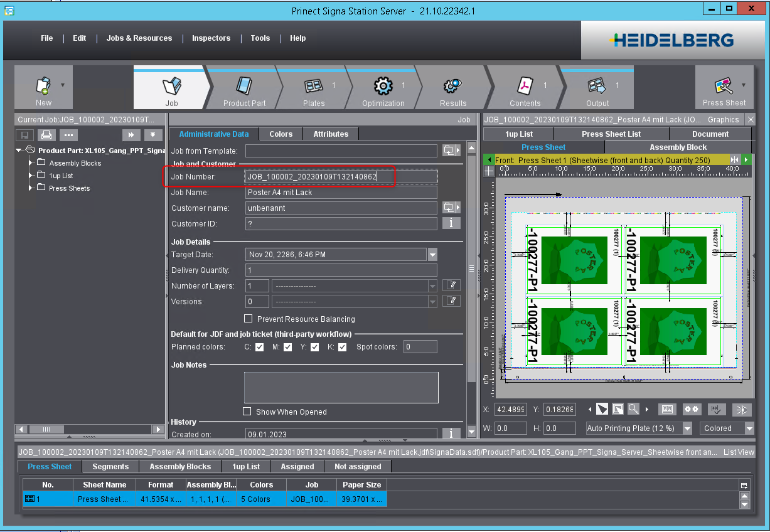Expand the Assembly Blocks tree folder
The height and width of the screenshot is (532, 770).
coord(30,163)
